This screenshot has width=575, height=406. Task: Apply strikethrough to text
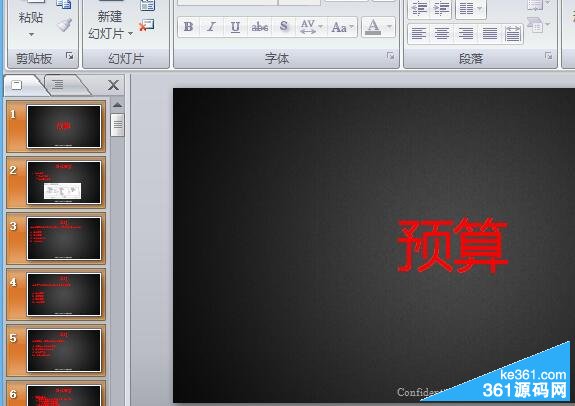[259, 27]
